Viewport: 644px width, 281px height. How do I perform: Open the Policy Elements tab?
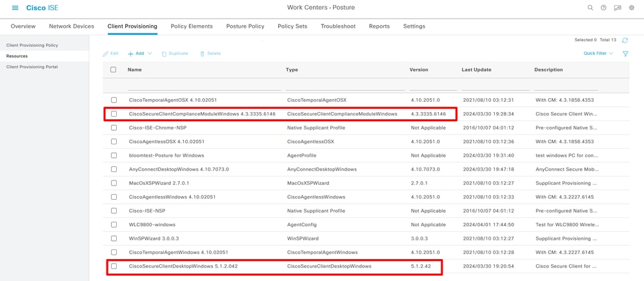pyautogui.click(x=192, y=26)
